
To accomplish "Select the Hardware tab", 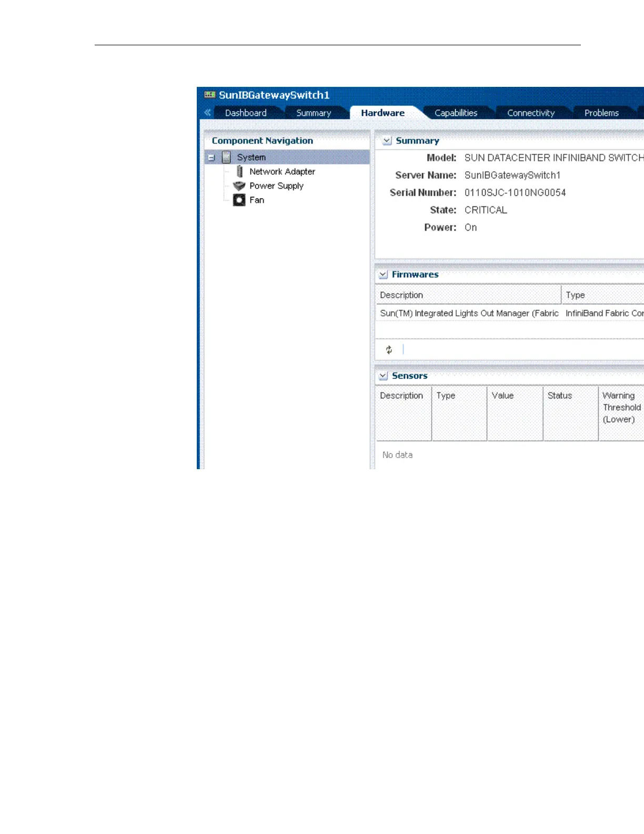I will (383, 113).
